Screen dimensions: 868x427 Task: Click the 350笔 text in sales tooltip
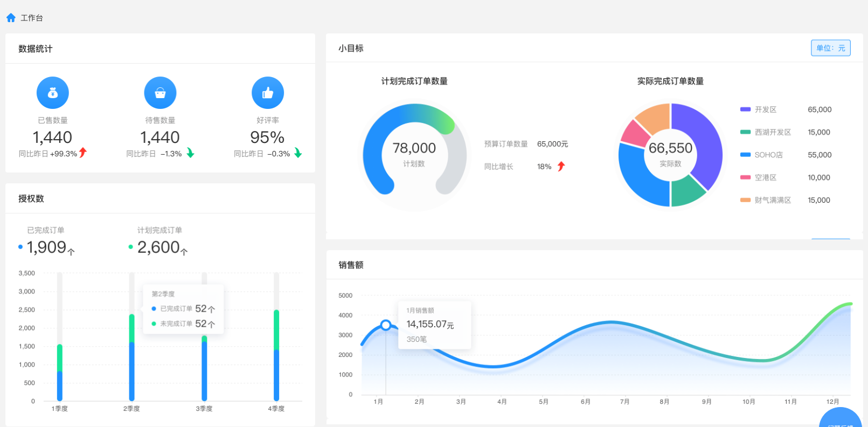point(416,339)
